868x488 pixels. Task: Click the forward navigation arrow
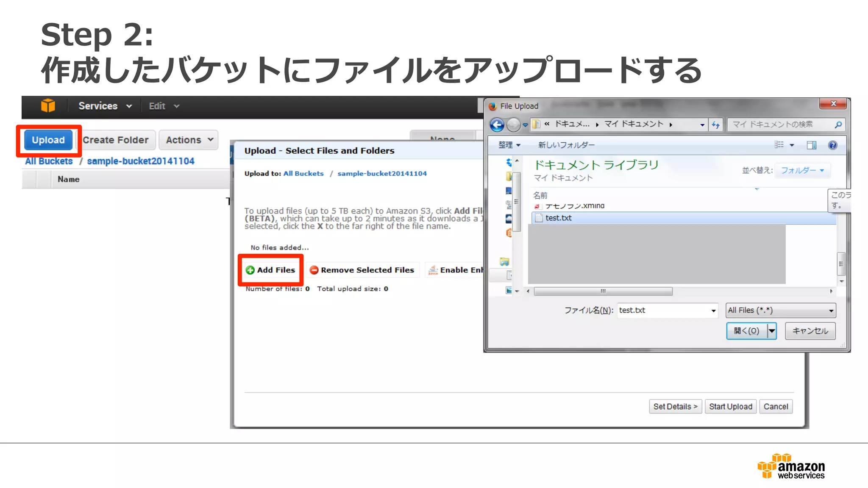pyautogui.click(x=513, y=125)
